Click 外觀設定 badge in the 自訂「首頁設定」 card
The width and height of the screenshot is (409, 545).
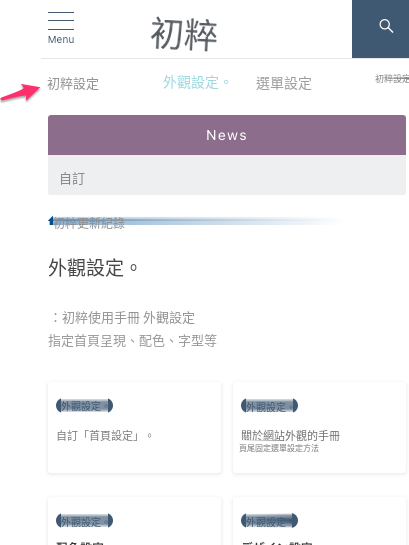tap(84, 406)
